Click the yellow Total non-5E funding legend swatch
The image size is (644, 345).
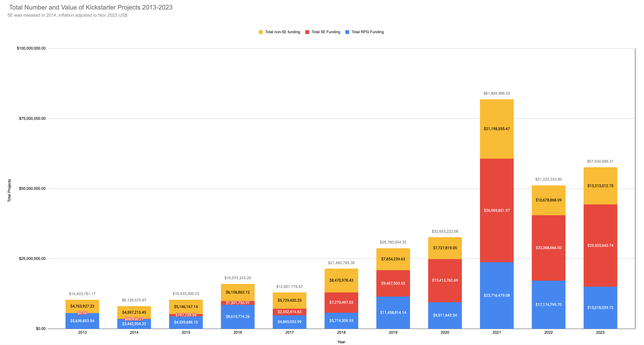pyautogui.click(x=260, y=32)
